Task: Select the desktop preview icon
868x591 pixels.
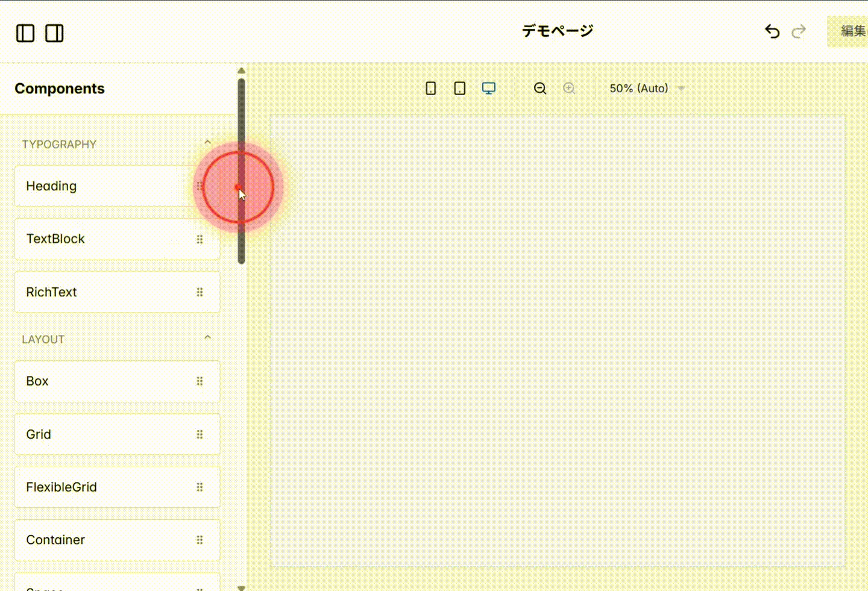Action: tap(488, 88)
